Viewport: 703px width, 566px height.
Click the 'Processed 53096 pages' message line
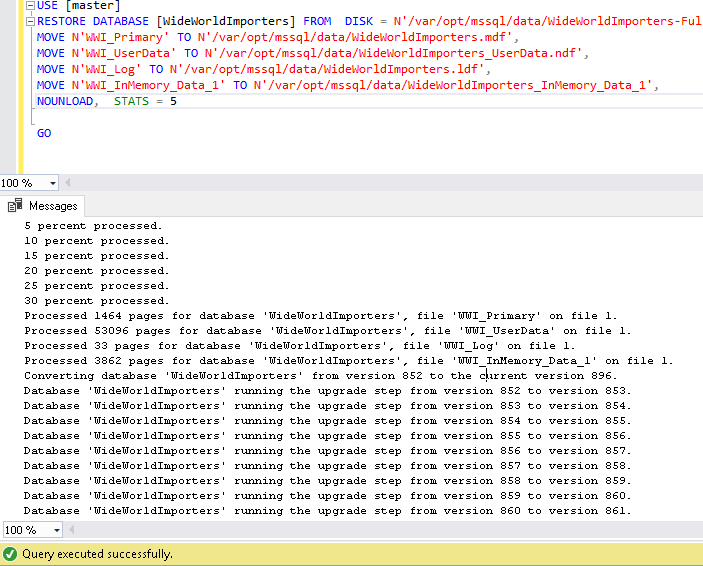[x=327, y=331]
